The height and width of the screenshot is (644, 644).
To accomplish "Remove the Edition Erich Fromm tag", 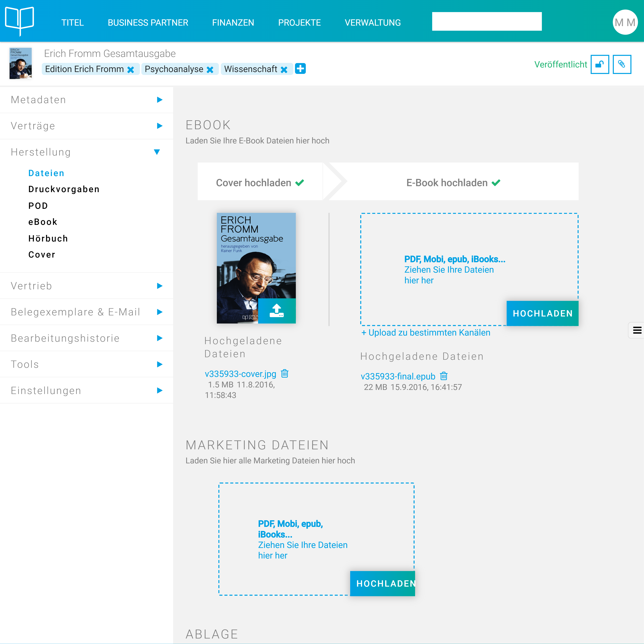I will point(131,69).
